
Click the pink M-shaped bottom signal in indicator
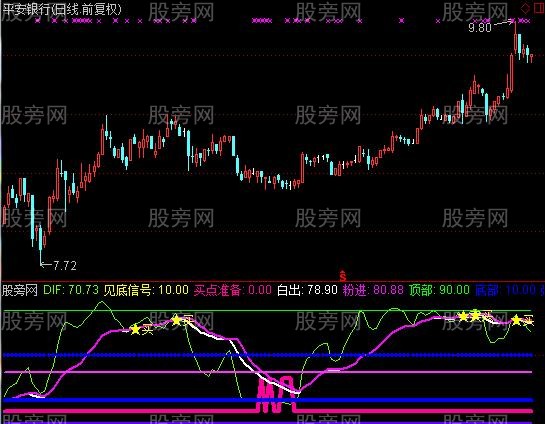click(x=276, y=393)
